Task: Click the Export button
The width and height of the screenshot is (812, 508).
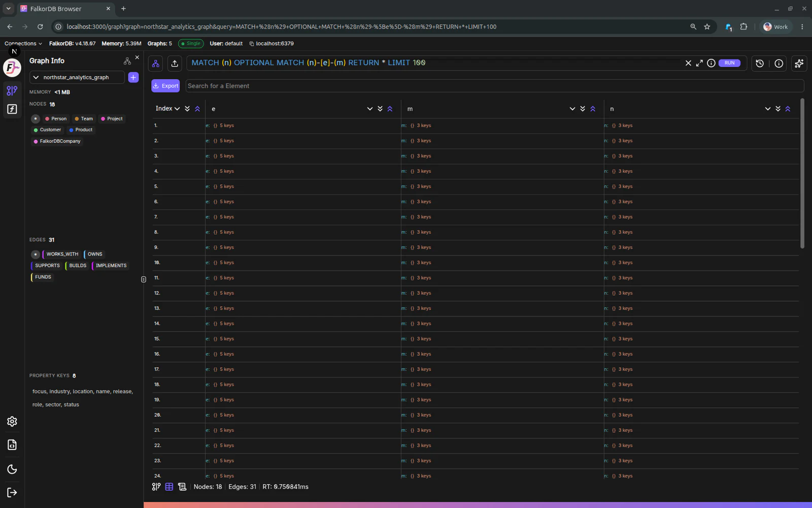Action: click(165, 86)
